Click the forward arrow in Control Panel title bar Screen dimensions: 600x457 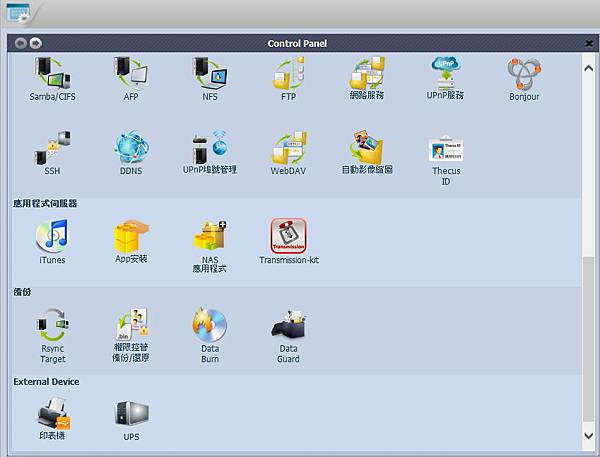tap(36, 43)
